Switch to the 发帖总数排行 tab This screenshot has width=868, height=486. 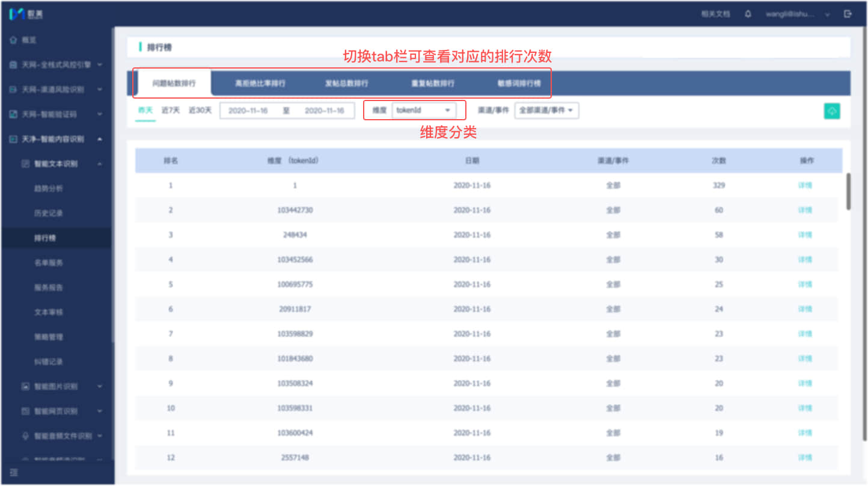(x=346, y=84)
